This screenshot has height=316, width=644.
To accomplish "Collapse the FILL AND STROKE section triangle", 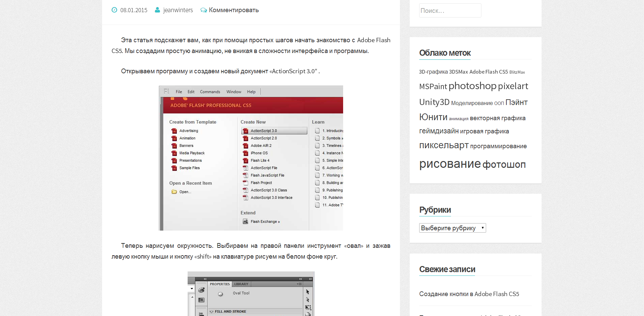I will 212,312.
